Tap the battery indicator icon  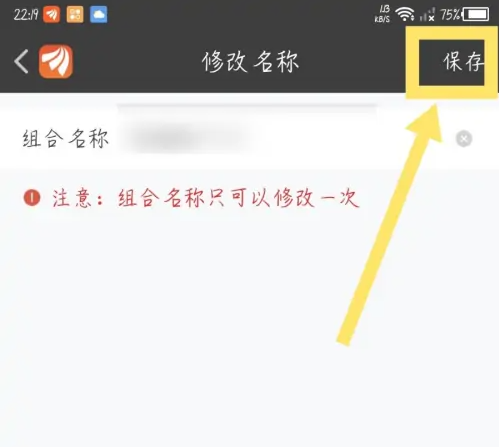tap(477, 15)
